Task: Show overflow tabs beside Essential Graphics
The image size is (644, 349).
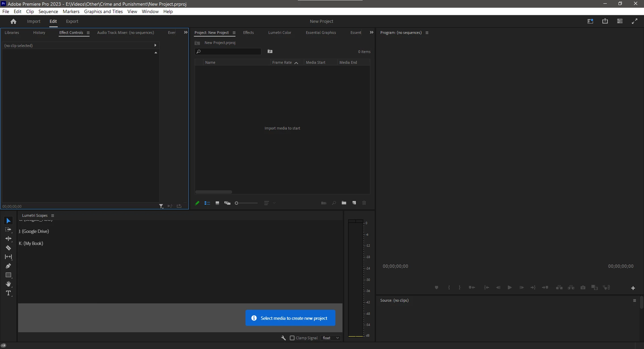Action: (372, 33)
